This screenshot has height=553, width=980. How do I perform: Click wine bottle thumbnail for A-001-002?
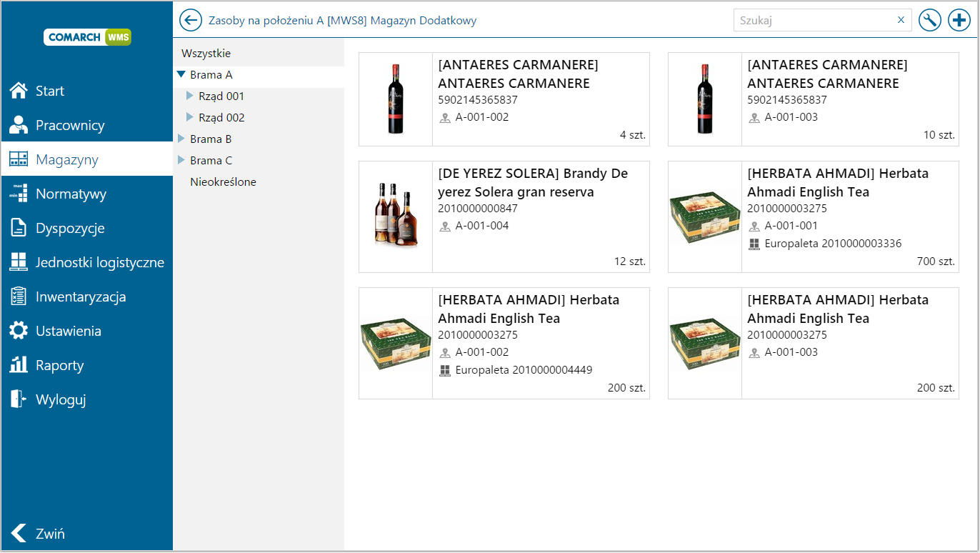(396, 99)
